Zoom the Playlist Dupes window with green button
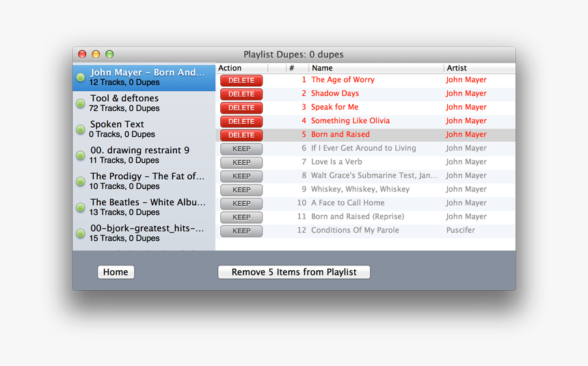Viewport: 588px width, 366px height. click(x=109, y=54)
